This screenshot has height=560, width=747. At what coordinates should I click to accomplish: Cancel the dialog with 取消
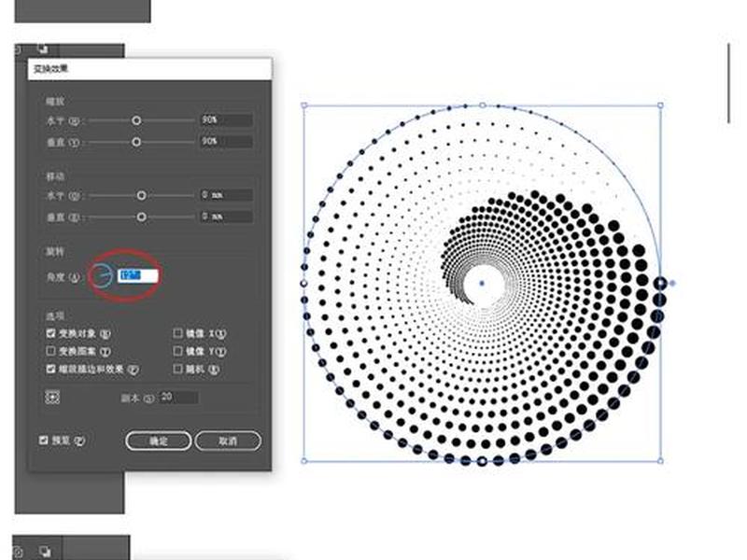228,441
